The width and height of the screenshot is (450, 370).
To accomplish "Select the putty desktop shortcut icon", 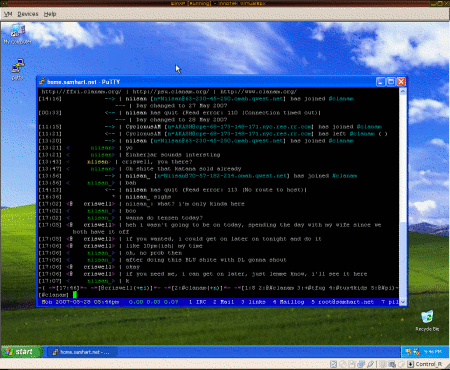I will pos(18,69).
